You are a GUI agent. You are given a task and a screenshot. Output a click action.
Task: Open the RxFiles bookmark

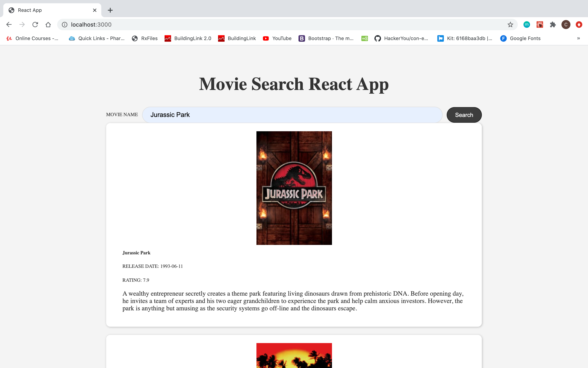point(145,38)
